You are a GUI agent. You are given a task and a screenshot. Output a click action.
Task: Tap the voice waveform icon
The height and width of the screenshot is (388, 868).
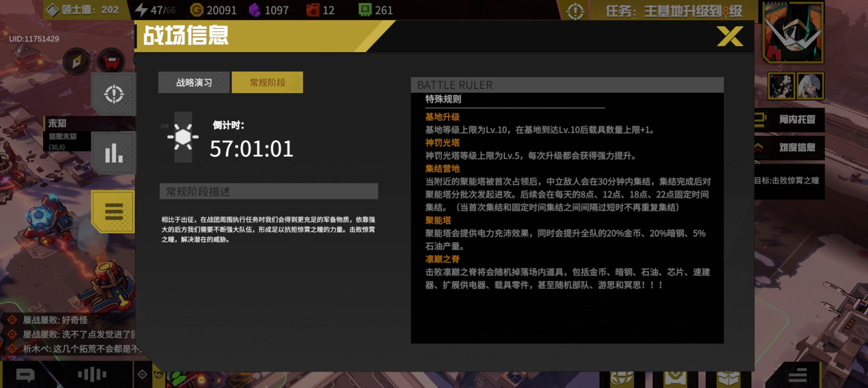pos(92,374)
